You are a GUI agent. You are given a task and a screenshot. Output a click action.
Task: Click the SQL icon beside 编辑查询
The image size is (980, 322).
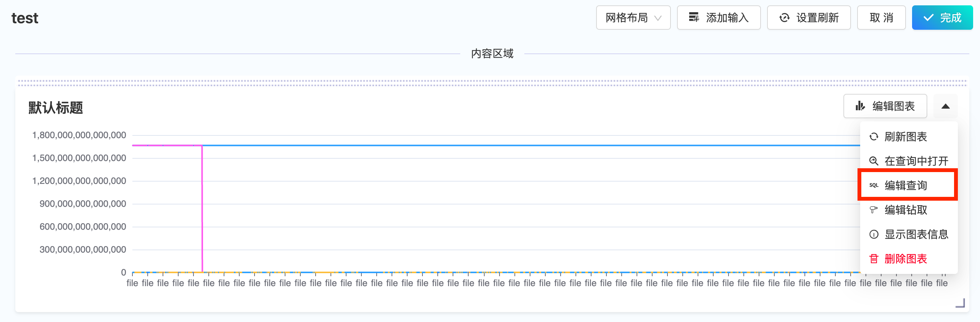(x=874, y=185)
